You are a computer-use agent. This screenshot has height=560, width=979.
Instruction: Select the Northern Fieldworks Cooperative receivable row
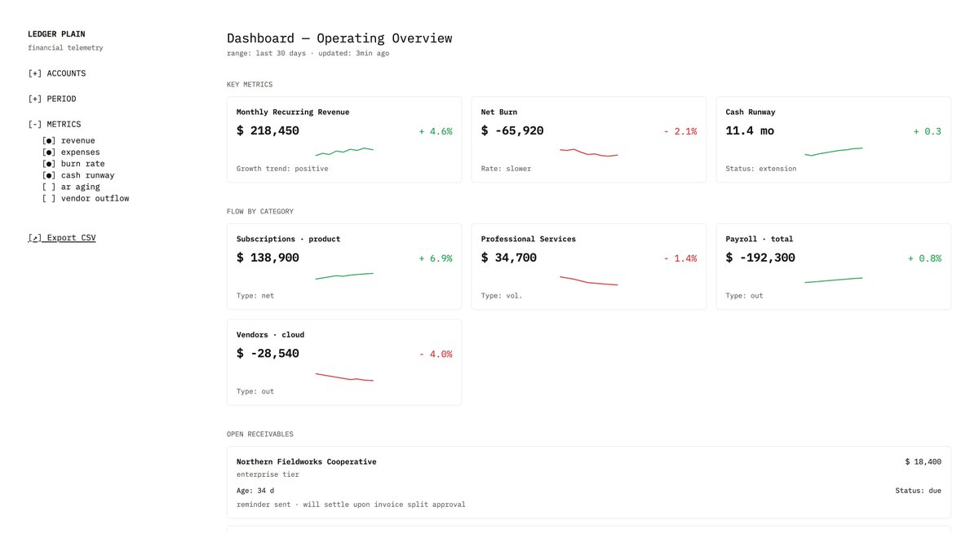[x=306, y=461]
